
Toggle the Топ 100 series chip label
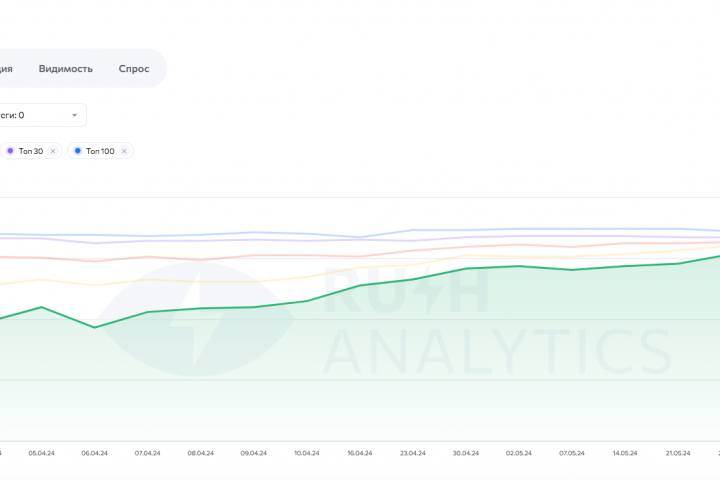tap(100, 151)
